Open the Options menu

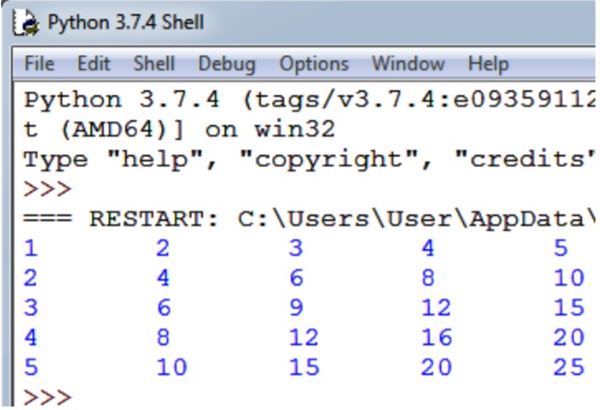(x=314, y=64)
